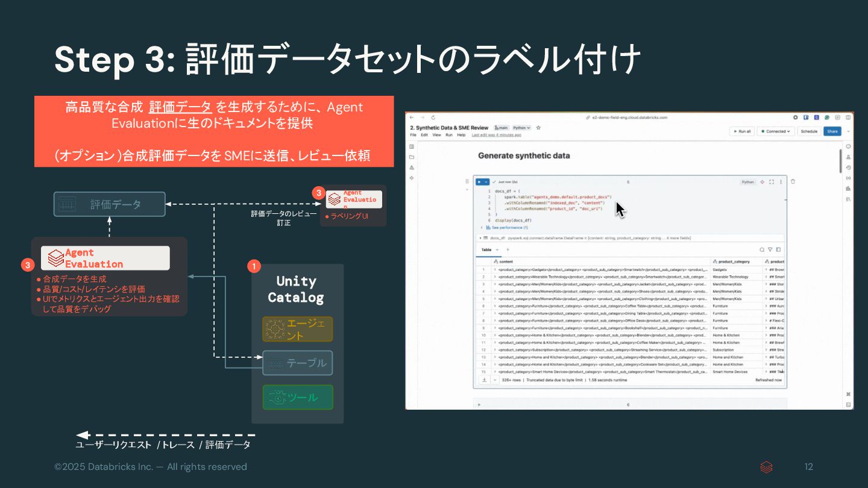Image resolution: width=868 pixels, height=488 pixels.
Task: Toggle the table columns panel icon
Action: [778, 249]
